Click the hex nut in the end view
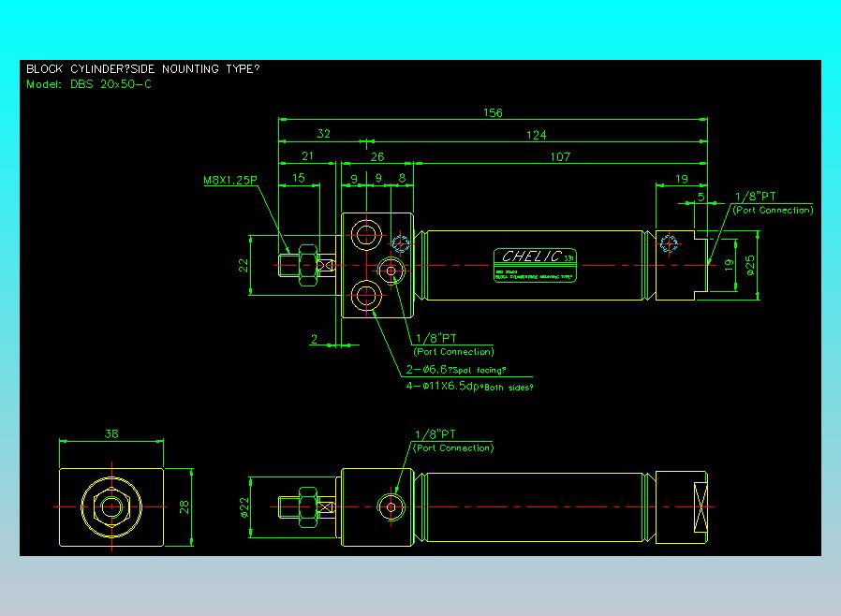 [111, 506]
